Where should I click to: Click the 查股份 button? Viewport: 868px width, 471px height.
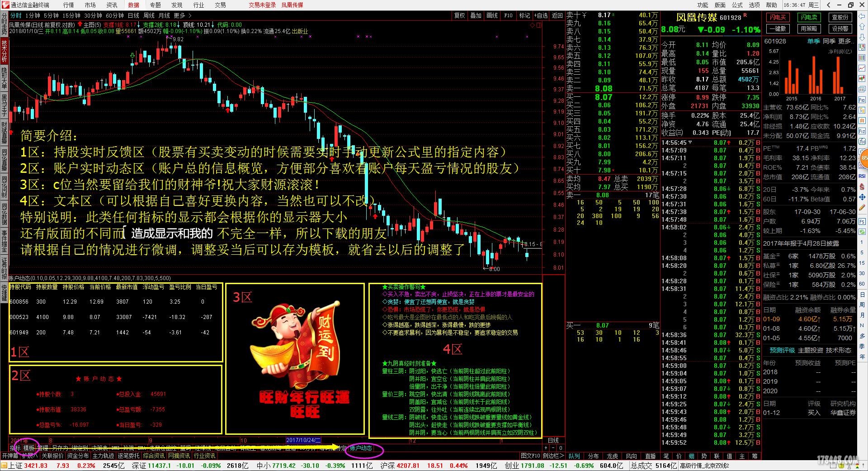pyautogui.click(x=840, y=18)
